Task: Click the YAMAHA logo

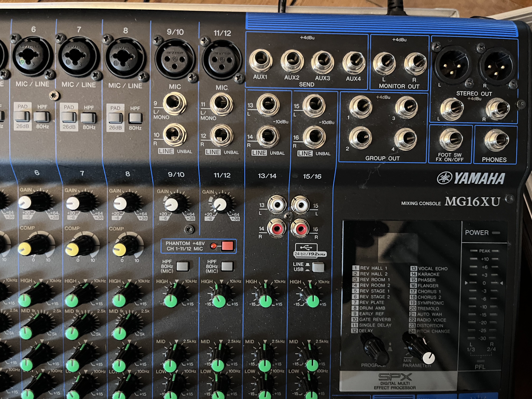Action: click(471, 179)
